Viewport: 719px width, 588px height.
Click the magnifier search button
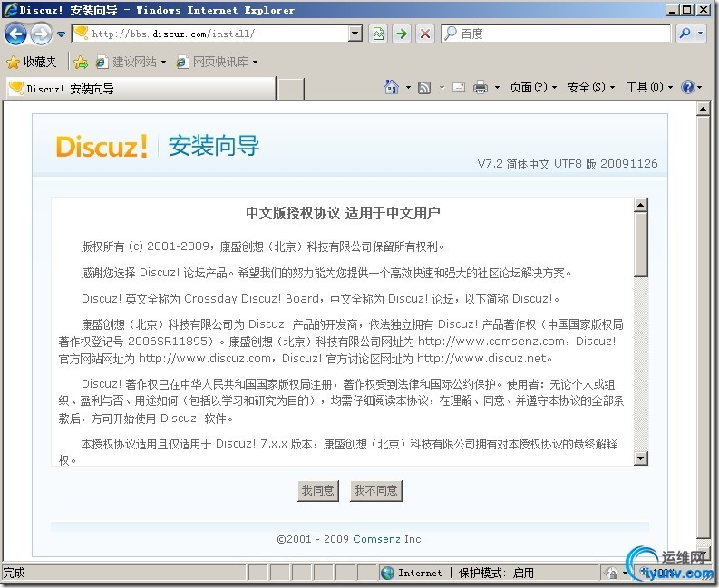[685, 34]
